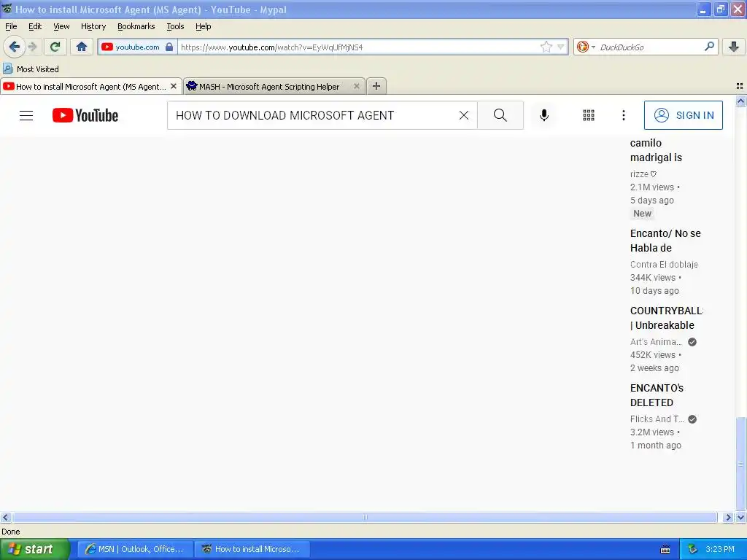Open the YouTube apps grid

point(589,115)
